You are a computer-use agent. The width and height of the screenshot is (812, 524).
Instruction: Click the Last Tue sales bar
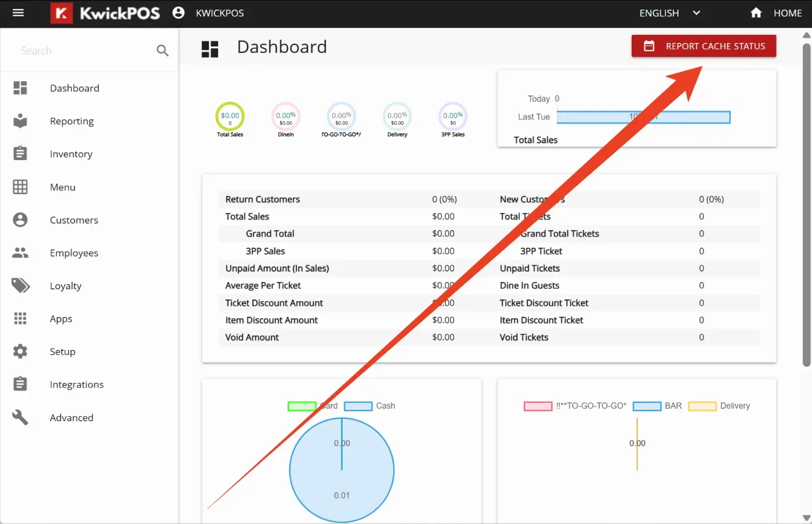[643, 117]
